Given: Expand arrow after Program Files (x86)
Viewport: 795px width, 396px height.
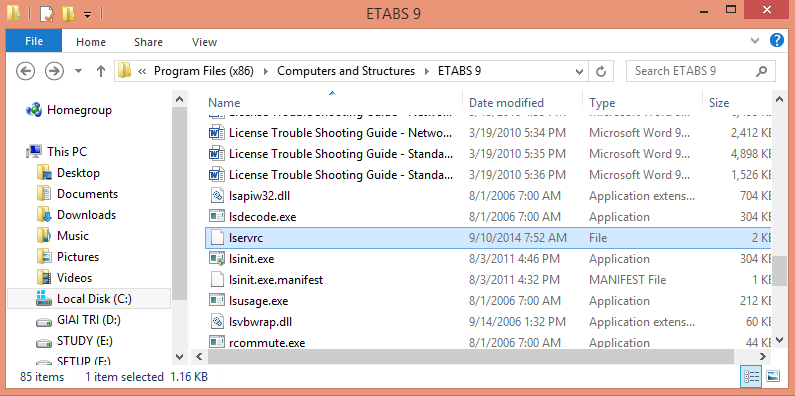Looking at the screenshot, I should 266,71.
